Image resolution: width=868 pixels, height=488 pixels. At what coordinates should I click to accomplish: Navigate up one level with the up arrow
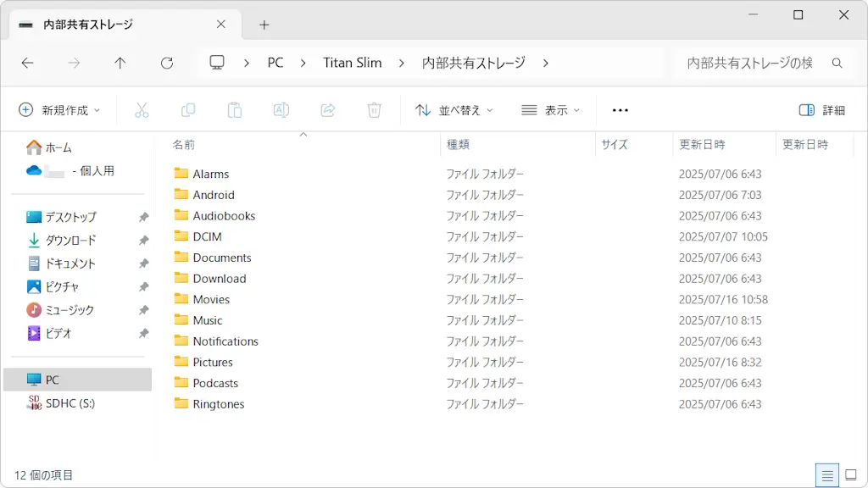pos(120,63)
